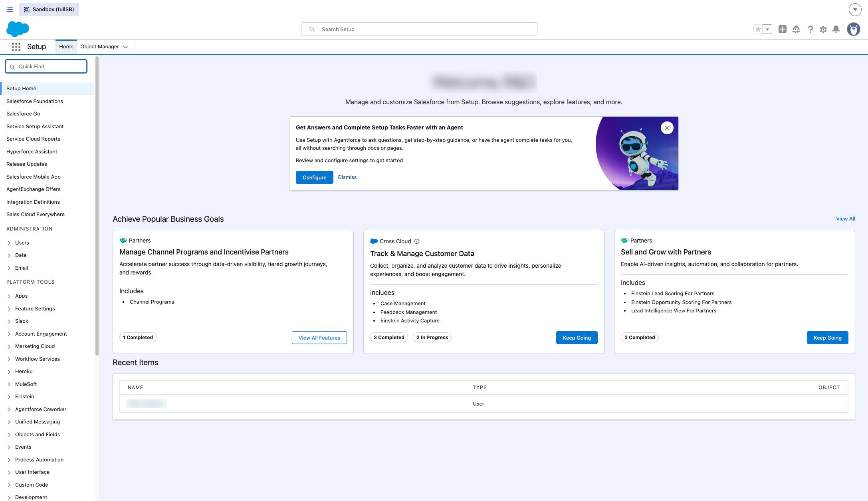868x501 pixels.
Task: Focus the Search Setup field
Action: (x=419, y=29)
